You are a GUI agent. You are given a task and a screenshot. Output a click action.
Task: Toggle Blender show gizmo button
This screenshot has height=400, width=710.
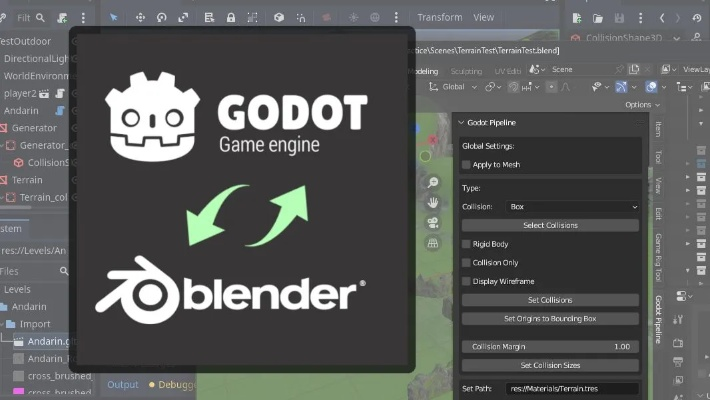pyautogui.click(x=621, y=87)
